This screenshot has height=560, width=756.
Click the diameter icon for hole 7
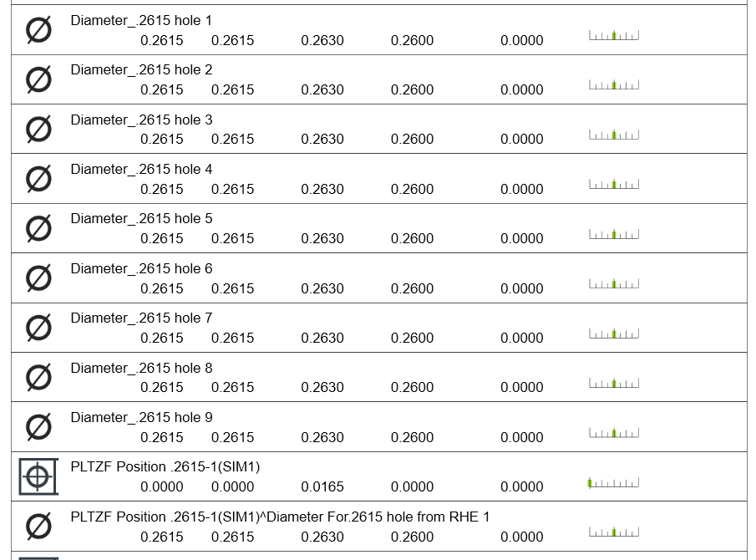(38, 328)
